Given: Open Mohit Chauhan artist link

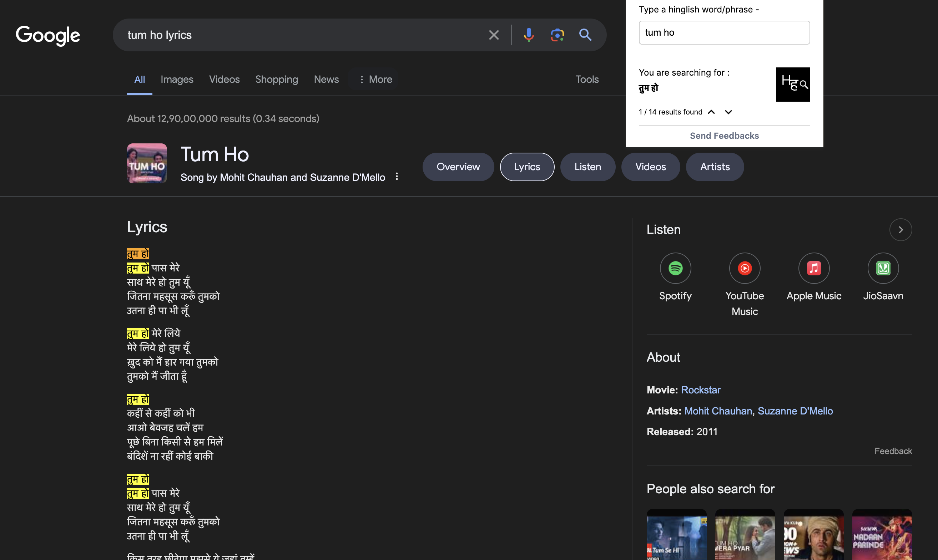Looking at the screenshot, I should tap(718, 411).
